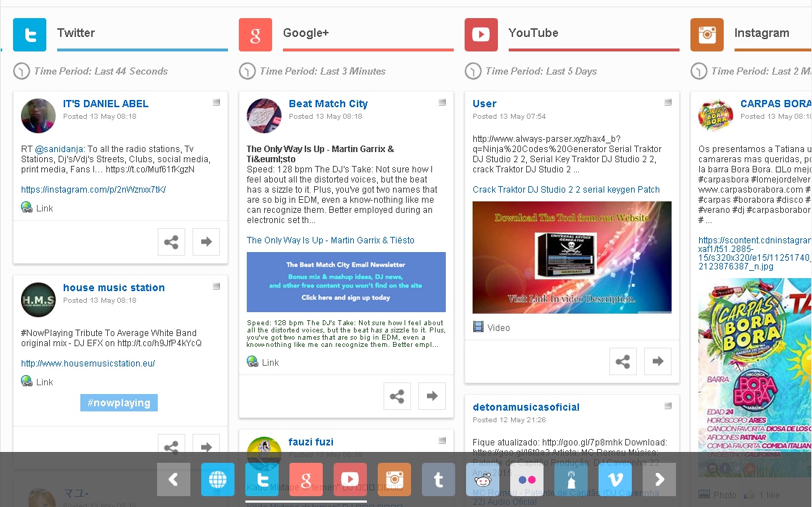The height and width of the screenshot is (507, 812).
Task: Select the Dailymotion tower icon in bottom bar
Action: click(x=571, y=479)
